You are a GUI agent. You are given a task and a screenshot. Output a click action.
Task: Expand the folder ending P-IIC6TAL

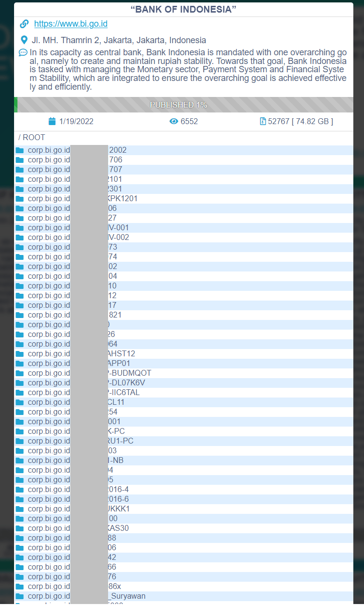184,393
